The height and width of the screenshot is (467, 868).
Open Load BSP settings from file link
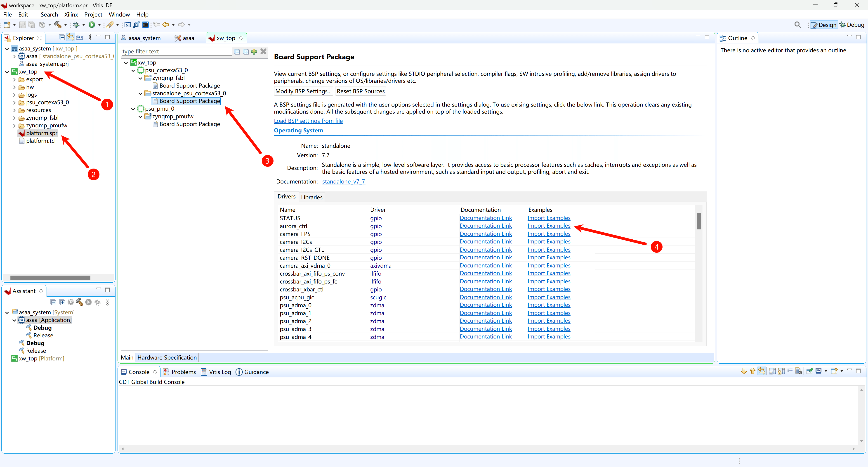pos(308,121)
